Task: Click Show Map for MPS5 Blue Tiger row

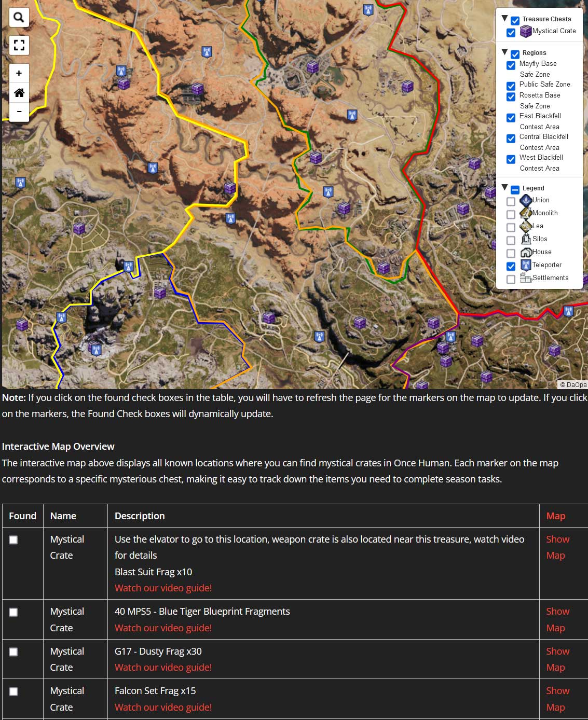Action: [x=557, y=619]
